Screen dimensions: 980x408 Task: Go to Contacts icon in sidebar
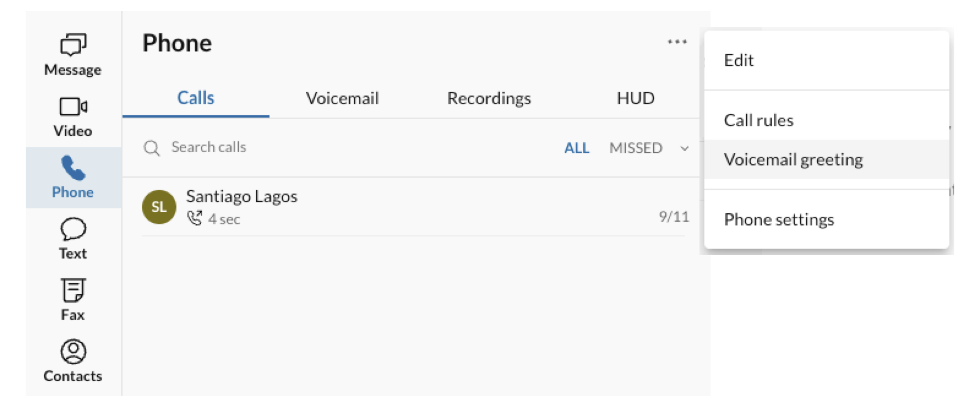[73, 352]
